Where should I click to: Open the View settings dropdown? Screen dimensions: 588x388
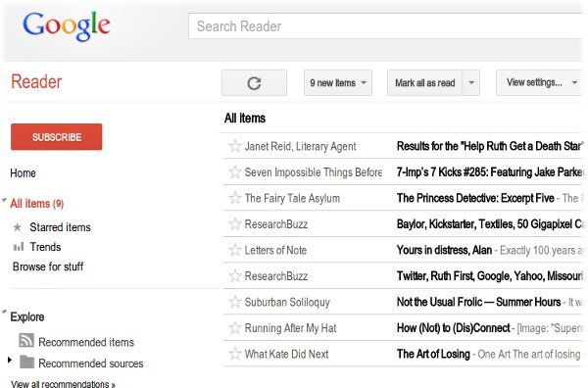coord(540,83)
